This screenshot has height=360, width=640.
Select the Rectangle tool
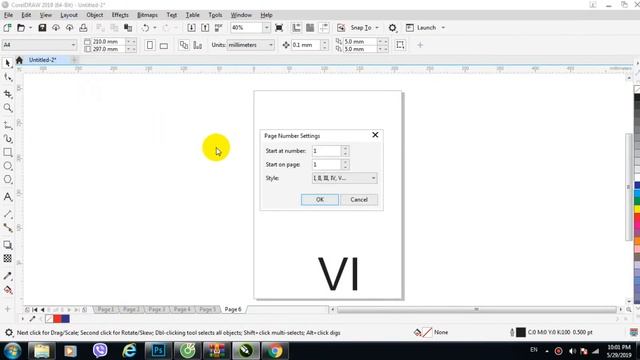click(x=7, y=152)
